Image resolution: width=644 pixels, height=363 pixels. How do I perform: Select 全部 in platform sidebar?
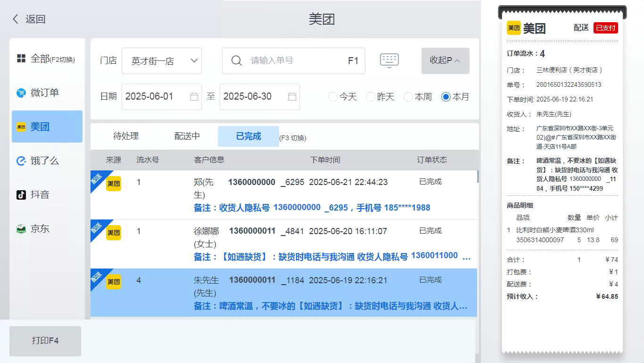(x=47, y=59)
